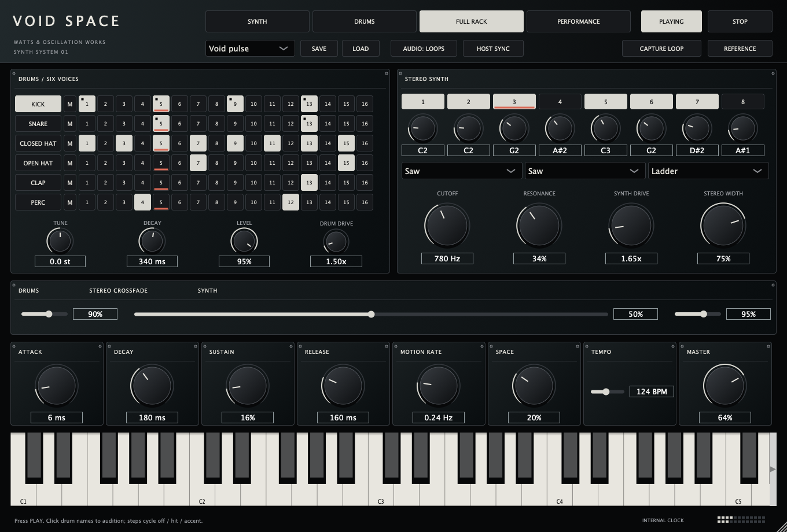Click the Space knob
This screenshot has height=532, width=787.
534,386
